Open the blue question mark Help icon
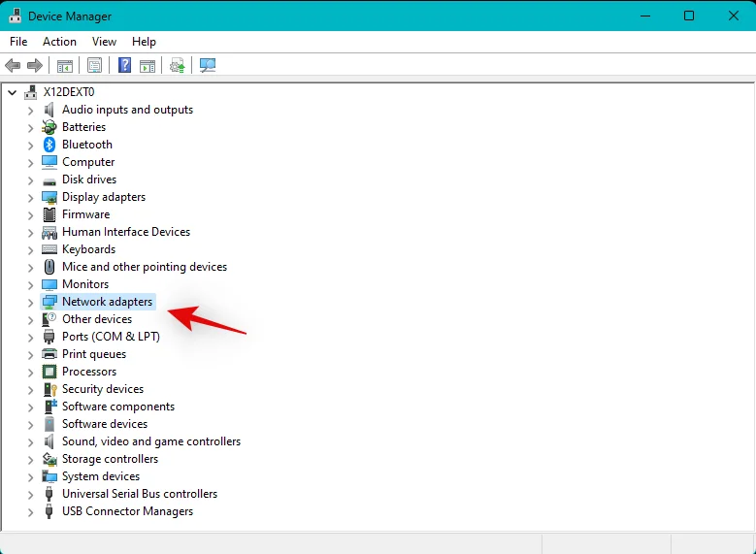This screenshot has height=554, width=756. click(x=124, y=66)
